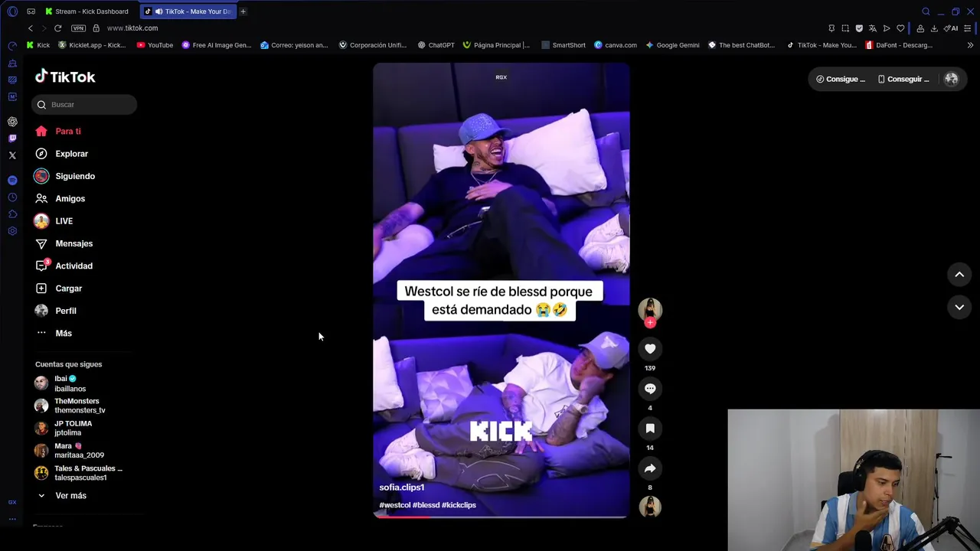Switch to Stream - Kick Dashboard tab

[87, 11]
